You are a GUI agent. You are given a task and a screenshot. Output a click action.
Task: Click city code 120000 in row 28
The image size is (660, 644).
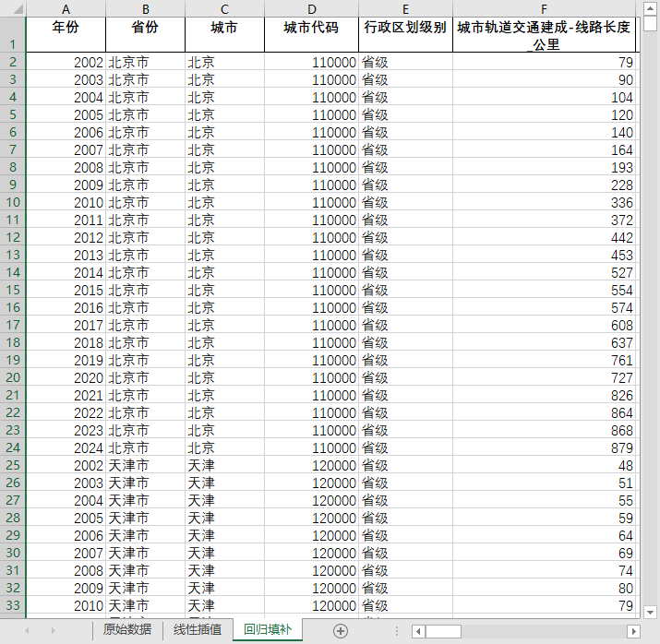pyautogui.click(x=311, y=518)
